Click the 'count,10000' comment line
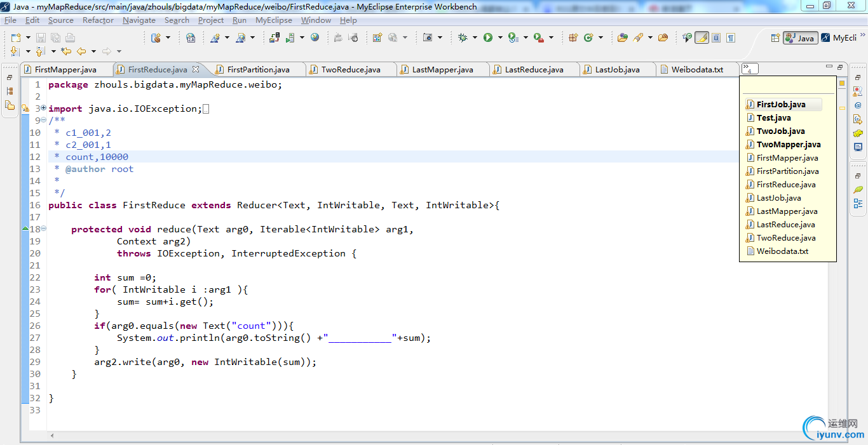Screen dimensions: 868x445 97,157
